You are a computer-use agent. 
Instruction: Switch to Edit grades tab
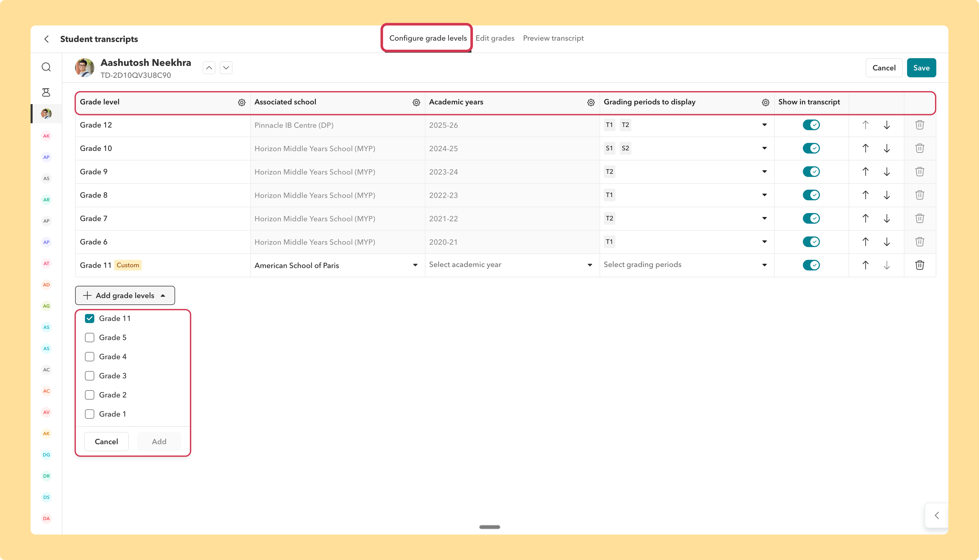point(495,38)
